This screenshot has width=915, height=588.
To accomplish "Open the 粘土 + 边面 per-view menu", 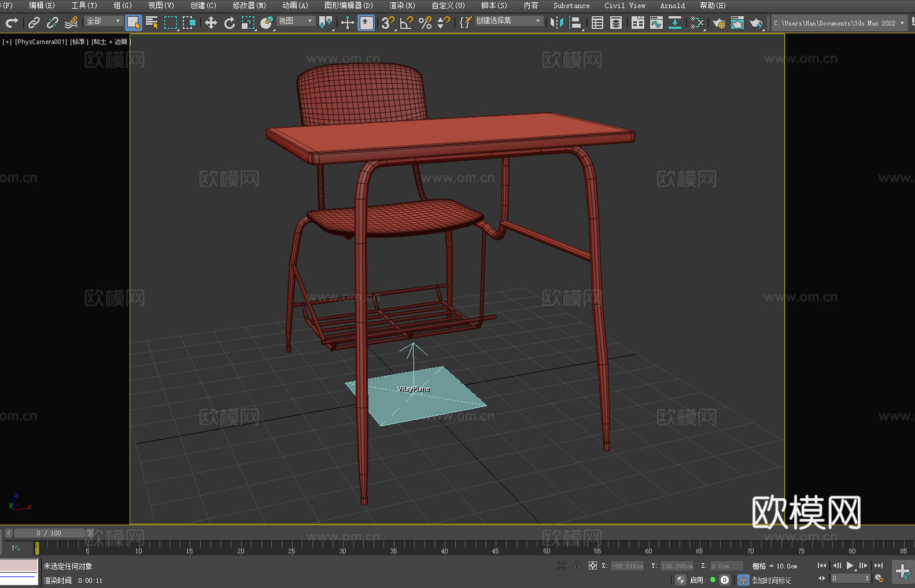I will (x=110, y=42).
